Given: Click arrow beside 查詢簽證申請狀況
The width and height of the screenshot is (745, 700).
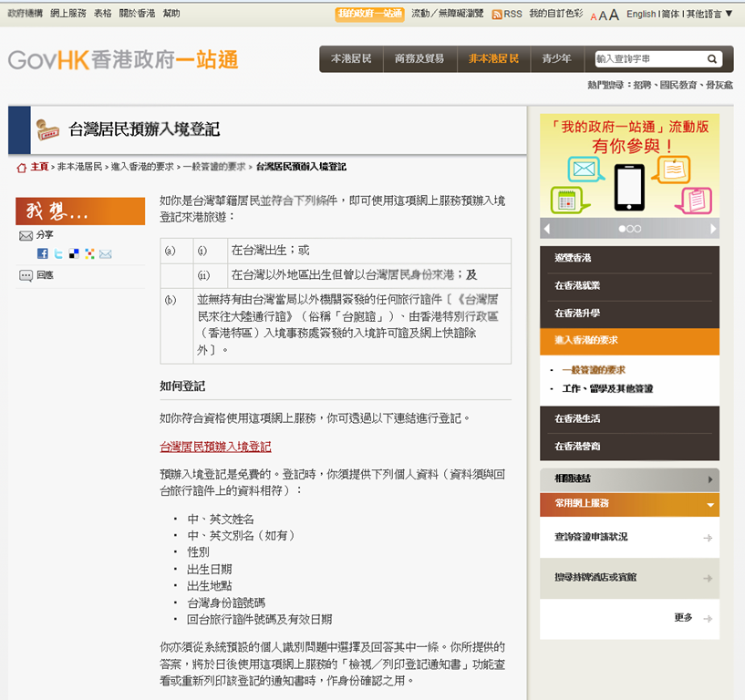Looking at the screenshot, I should coord(708,538).
